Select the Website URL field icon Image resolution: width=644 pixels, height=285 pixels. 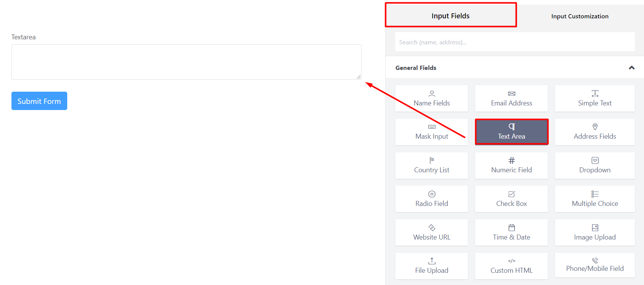(431, 232)
